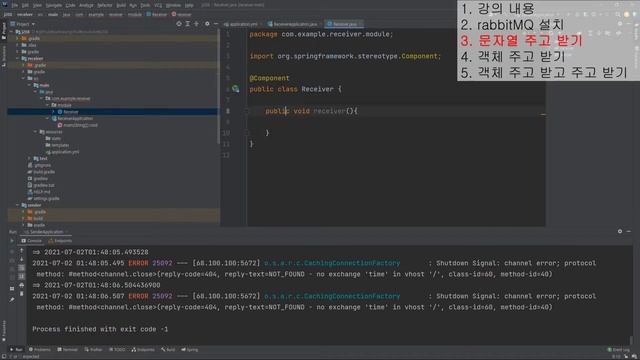Select gradlew.bat file in tree
Image resolution: width=640 pixels, height=360 pixels.
coord(41,185)
